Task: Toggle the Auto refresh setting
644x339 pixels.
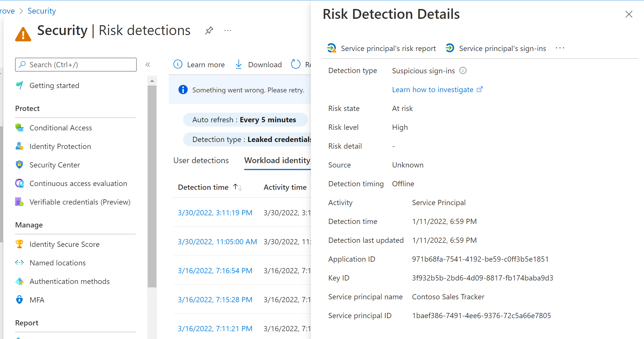Action: point(245,120)
